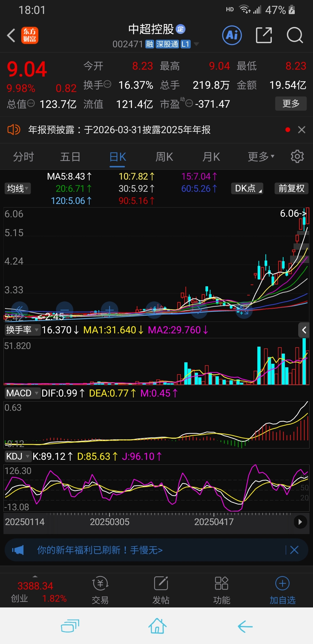The height and width of the screenshot is (644, 313).
Task: Close the new year promotion banner
Action: (294, 550)
